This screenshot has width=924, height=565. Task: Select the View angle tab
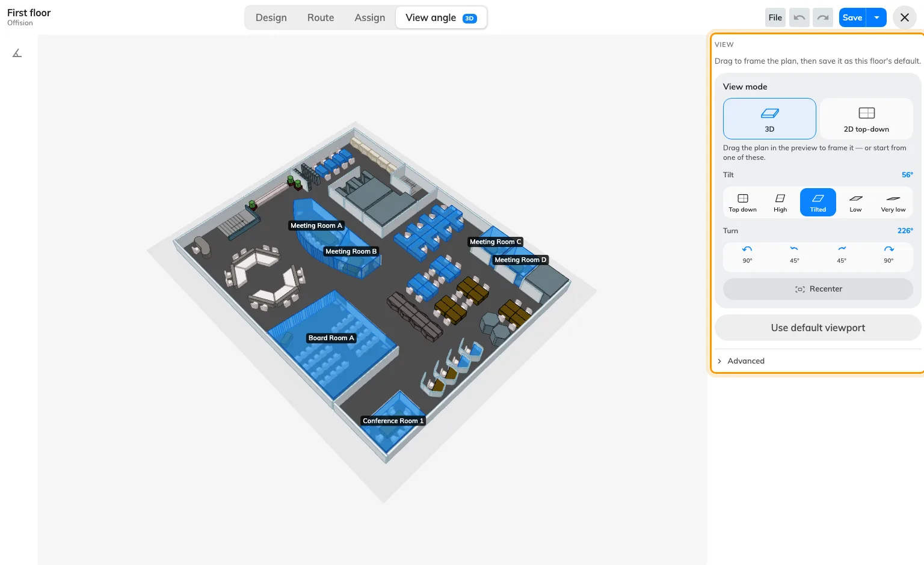[441, 17]
